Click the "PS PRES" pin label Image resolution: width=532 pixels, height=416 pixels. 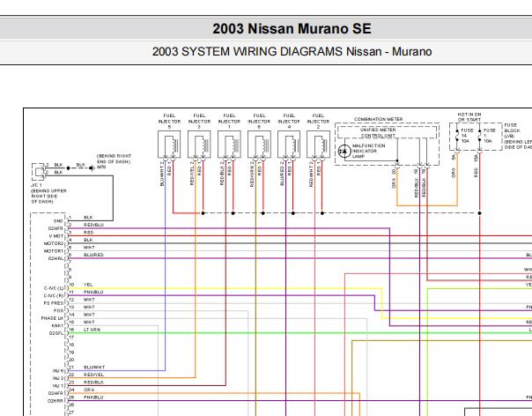(53, 303)
